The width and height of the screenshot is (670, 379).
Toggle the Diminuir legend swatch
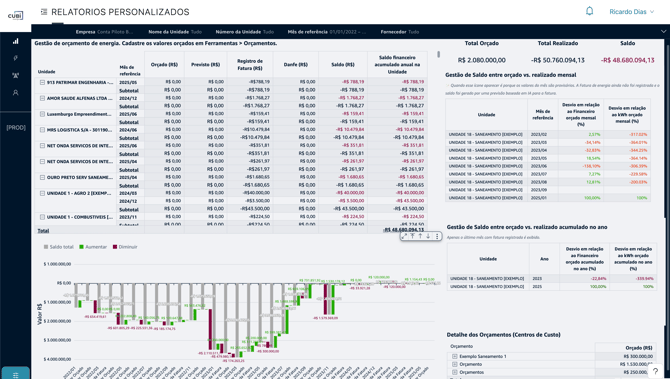point(115,247)
